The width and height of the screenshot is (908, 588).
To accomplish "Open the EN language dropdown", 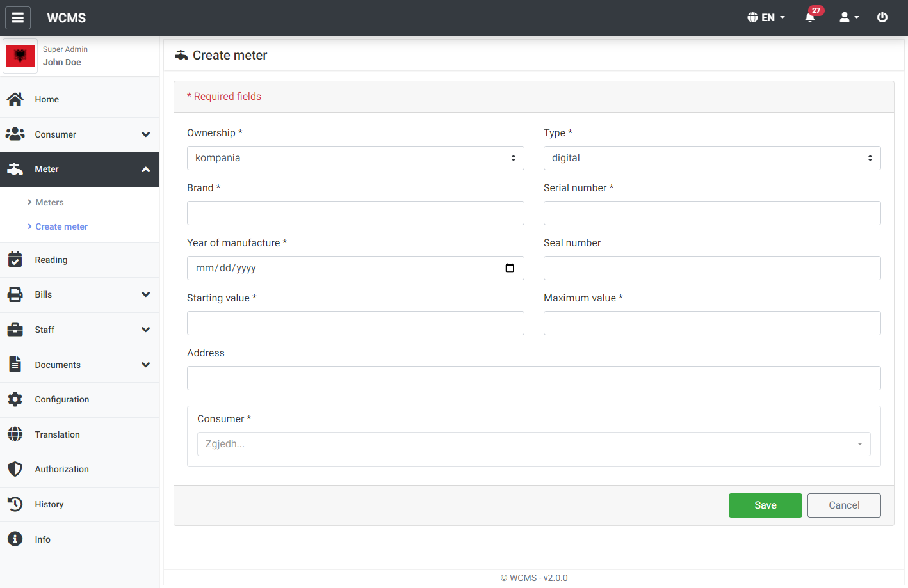I will click(766, 18).
